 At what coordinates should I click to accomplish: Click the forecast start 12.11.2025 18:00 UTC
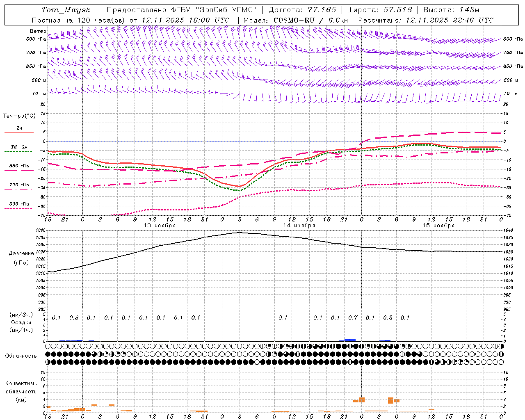coord(185,20)
